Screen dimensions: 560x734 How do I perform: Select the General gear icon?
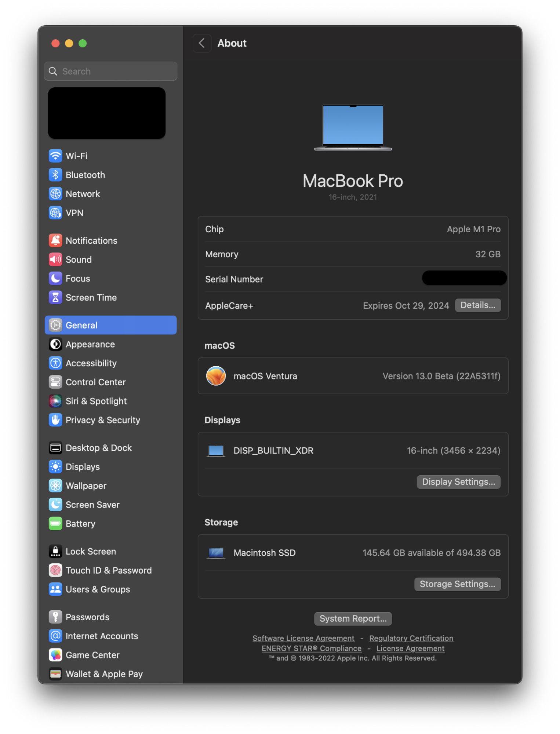(x=55, y=325)
